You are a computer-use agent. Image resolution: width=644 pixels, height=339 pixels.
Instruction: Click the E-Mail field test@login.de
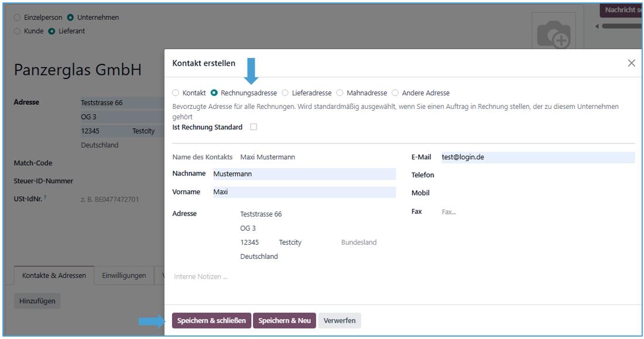coord(537,157)
